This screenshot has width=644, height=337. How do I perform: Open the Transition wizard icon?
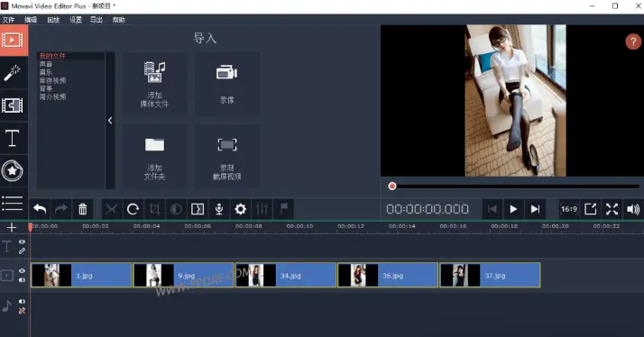tap(198, 209)
